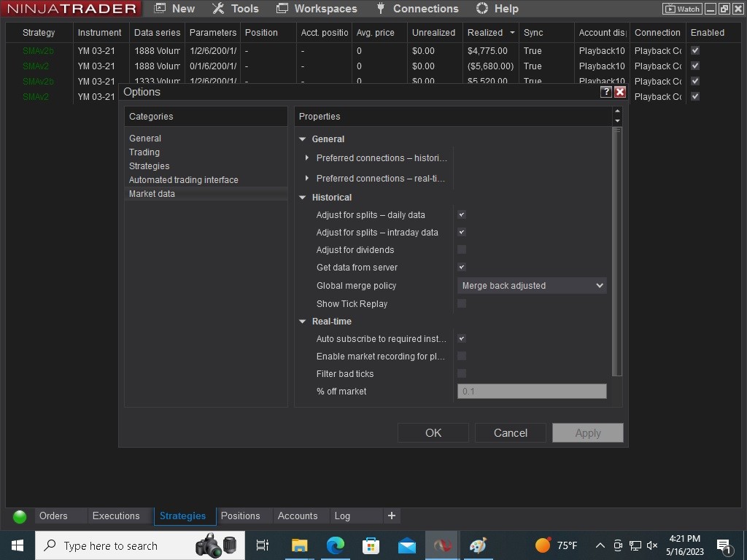The width and height of the screenshot is (747, 560).
Task: Click the Properties scroll down arrow
Action: point(617,121)
